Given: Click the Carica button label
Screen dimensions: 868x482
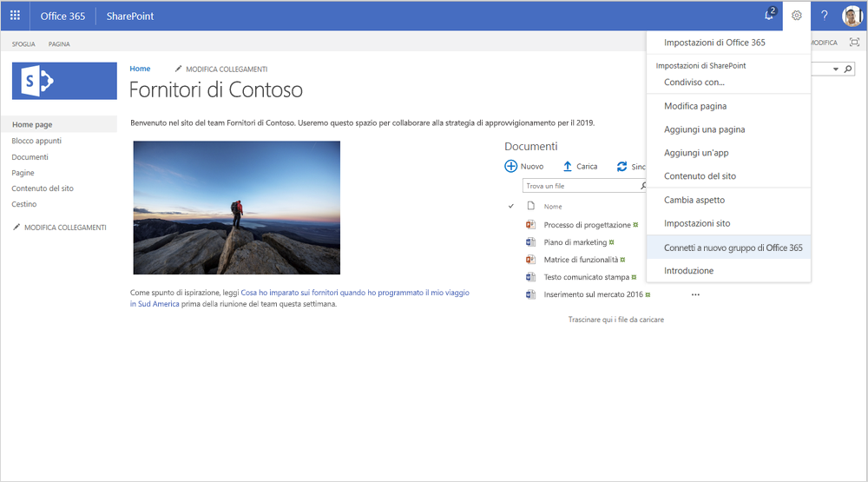Looking at the screenshot, I should tap(587, 166).
